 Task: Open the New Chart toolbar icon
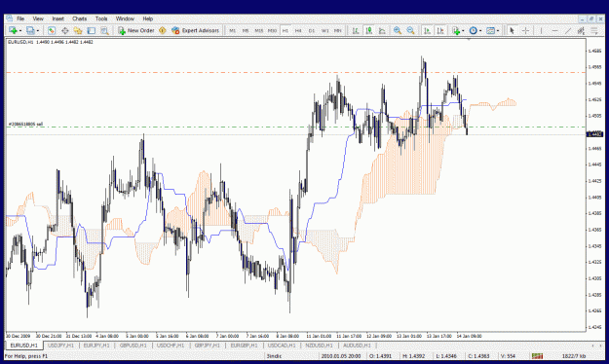(x=13, y=30)
